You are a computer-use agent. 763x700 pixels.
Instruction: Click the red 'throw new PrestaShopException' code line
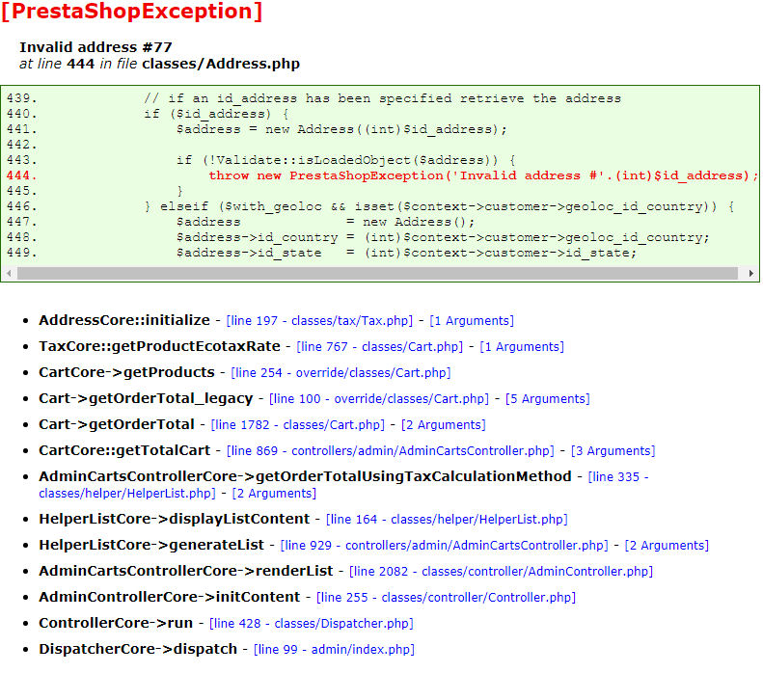coord(483,175)
